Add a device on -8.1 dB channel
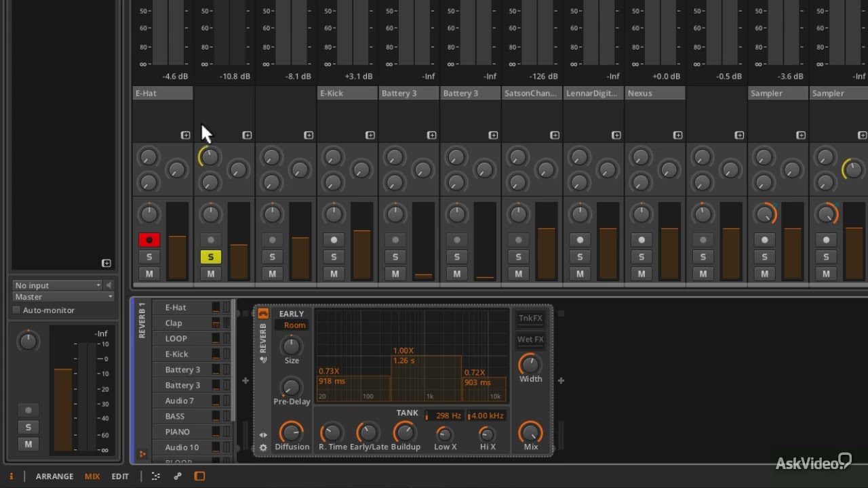The height and width of the screenshot is (488, 868). click(309, 136)
